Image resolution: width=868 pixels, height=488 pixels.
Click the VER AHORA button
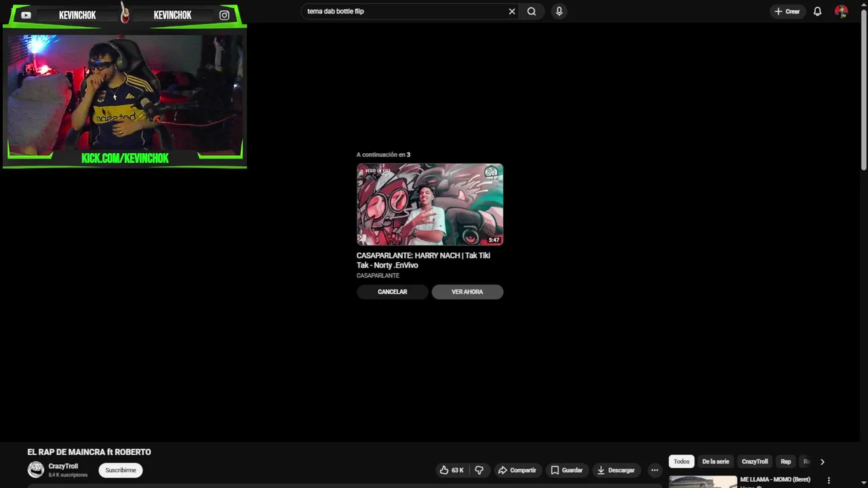pos(467,292)
